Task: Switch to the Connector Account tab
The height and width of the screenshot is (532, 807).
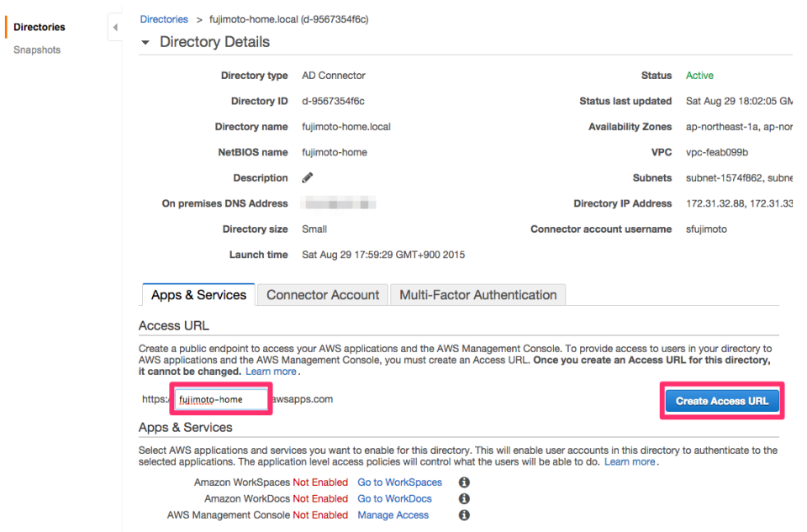Action: [322, 295]
